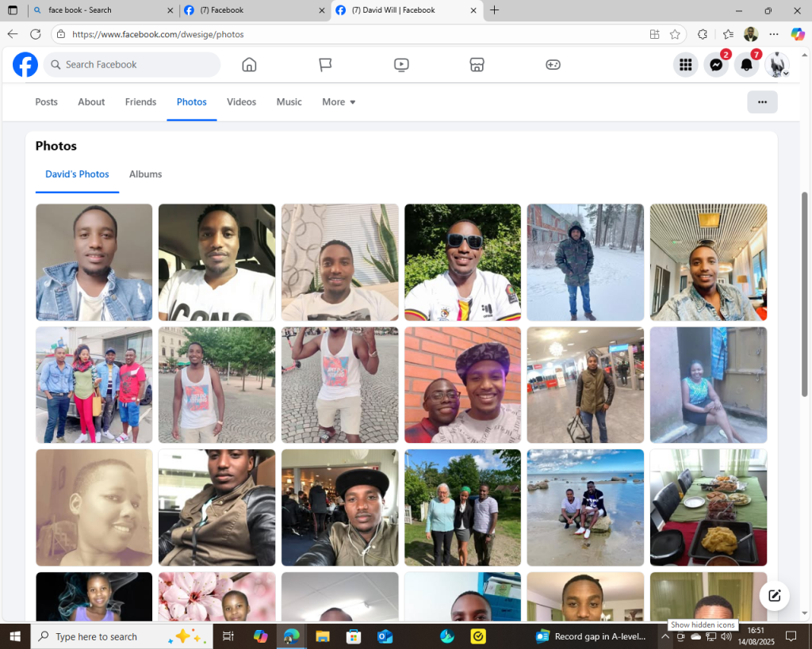Go to Facebook Video icon

[401, 65]
